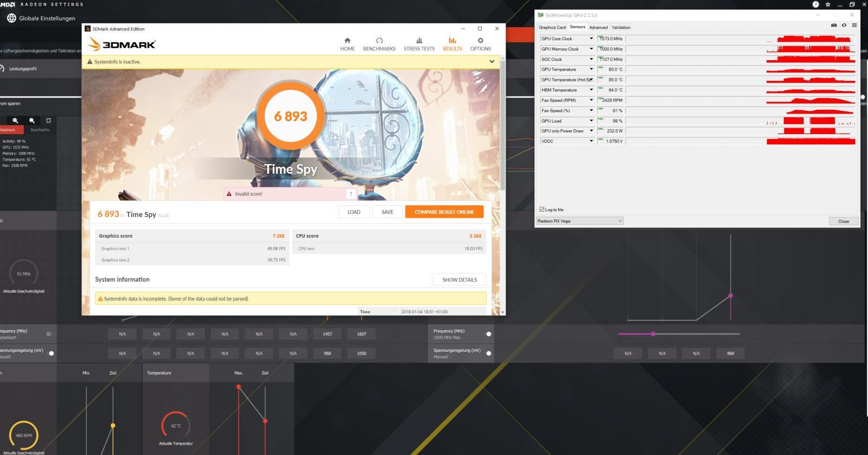Click the GPU-Z title bar chip icon

click(540, 15)
